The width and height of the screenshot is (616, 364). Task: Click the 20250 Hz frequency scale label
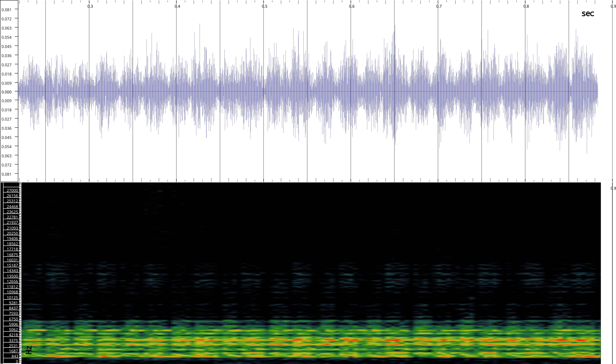point(12,233)
